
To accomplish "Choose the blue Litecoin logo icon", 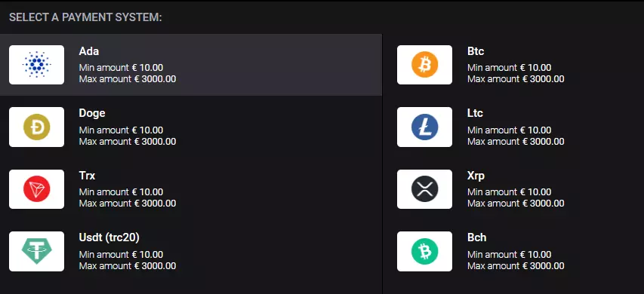I will click(x=425, y=127).
